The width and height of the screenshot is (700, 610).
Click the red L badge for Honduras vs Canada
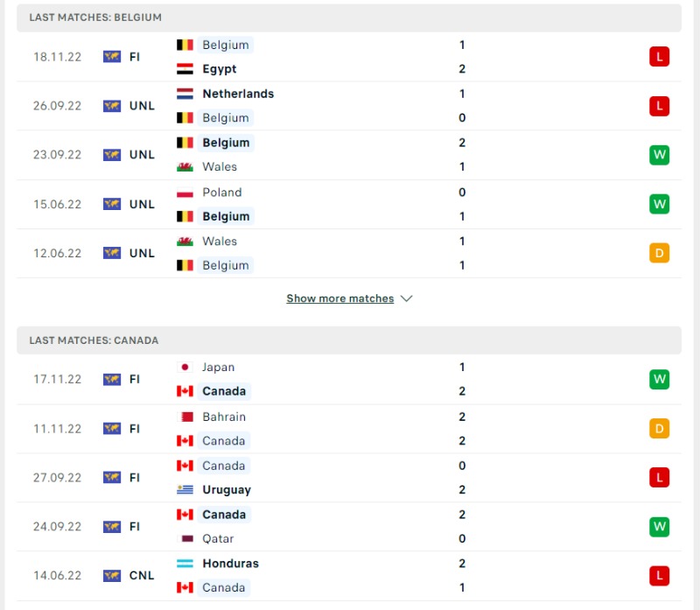[659, 576]
